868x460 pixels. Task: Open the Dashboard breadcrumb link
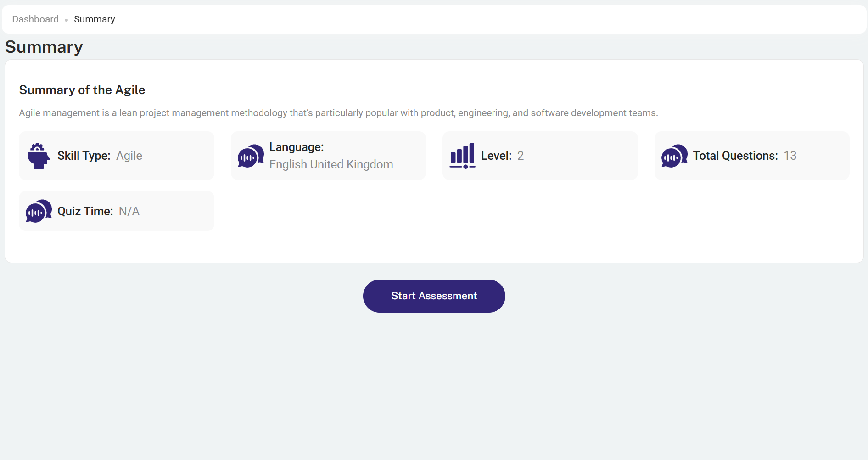[x=35, y=19]
